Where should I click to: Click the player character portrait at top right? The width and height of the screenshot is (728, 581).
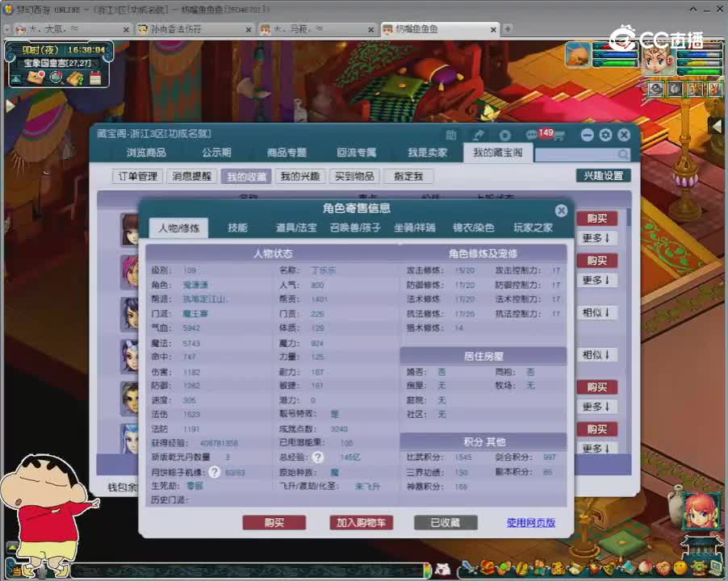[659, 58]
